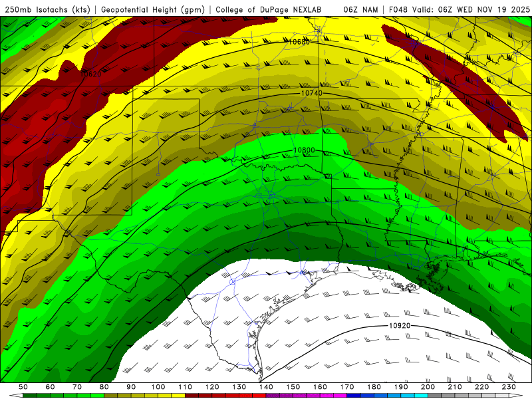Click the 50 kts legend value
This screenshot has height=399, width=532.
(x=23, y=387)
